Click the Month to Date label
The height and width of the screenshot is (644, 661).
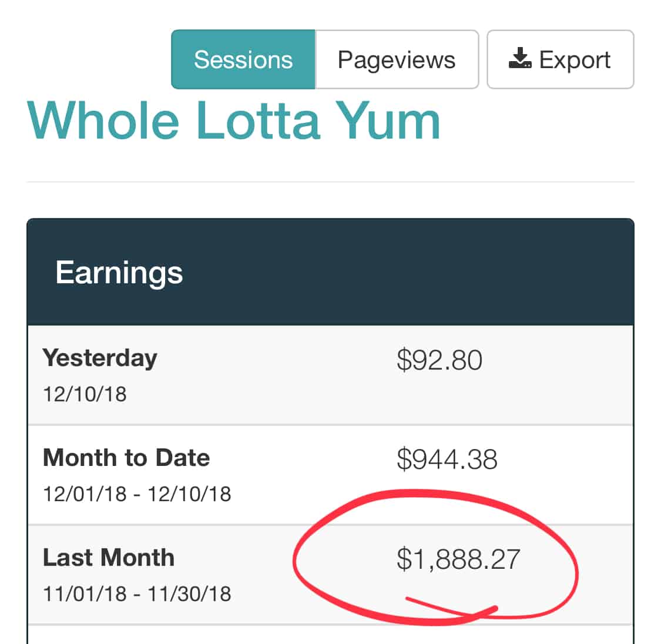[x=126, y=458]
